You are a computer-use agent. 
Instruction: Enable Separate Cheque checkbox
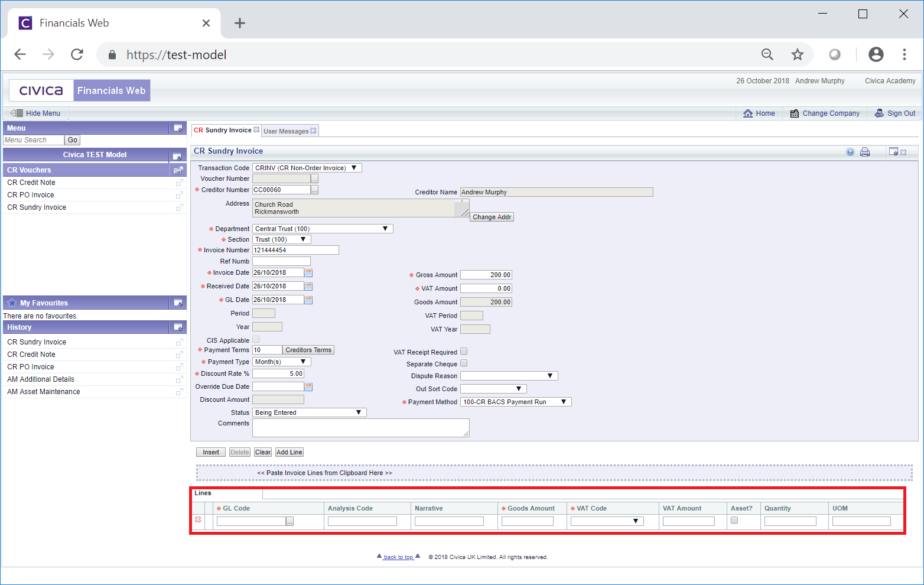(464, 363)
